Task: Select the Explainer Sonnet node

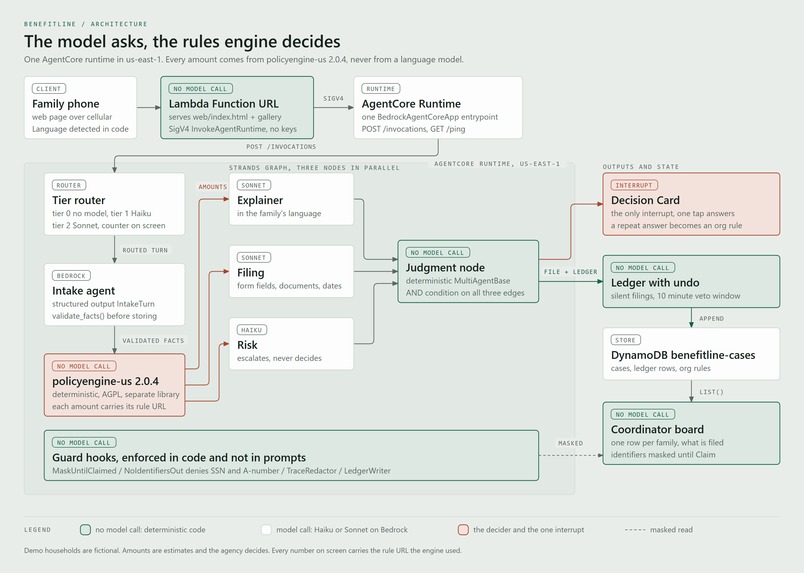Action: [291, 199]
